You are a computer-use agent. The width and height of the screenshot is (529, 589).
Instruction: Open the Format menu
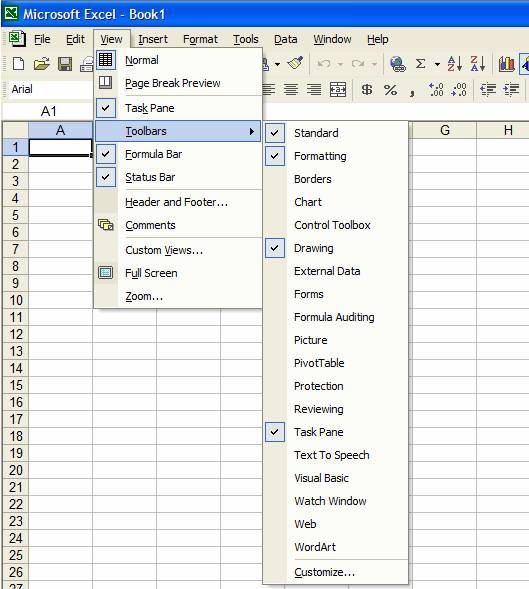(200, 39)
